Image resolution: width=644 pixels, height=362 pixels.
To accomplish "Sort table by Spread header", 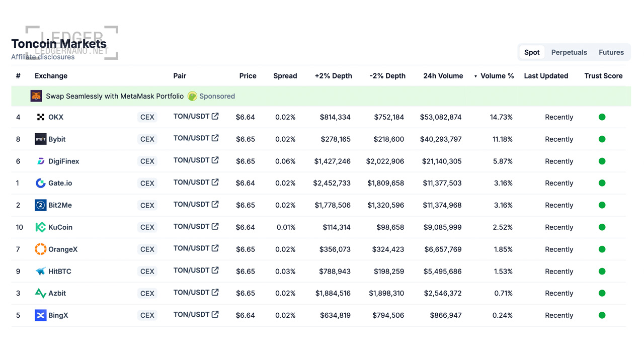I will [285, 76].
